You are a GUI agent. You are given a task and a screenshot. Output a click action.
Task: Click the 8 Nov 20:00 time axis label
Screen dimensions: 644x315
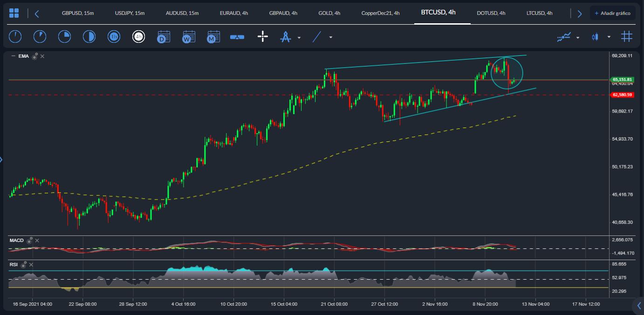pos(485,304)
